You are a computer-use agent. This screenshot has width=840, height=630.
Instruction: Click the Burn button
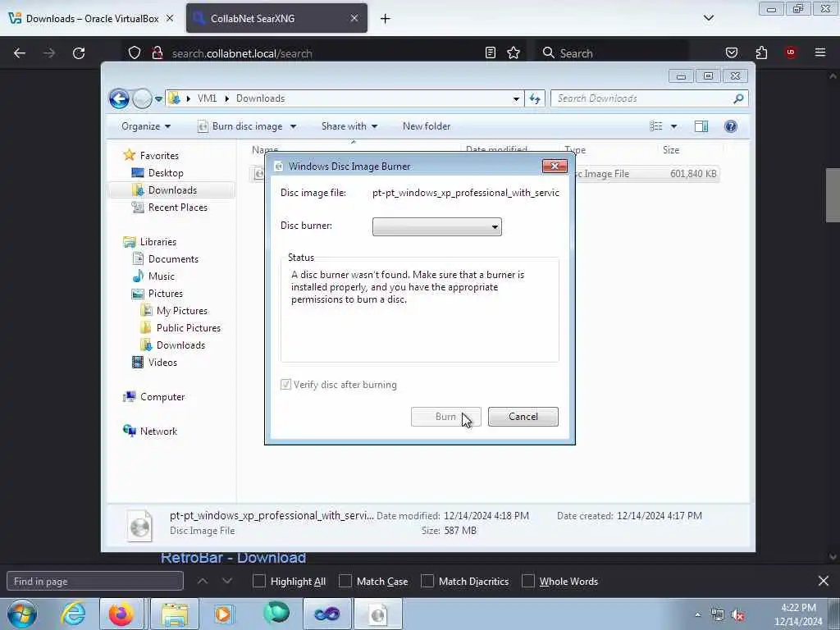coord(445,417)
